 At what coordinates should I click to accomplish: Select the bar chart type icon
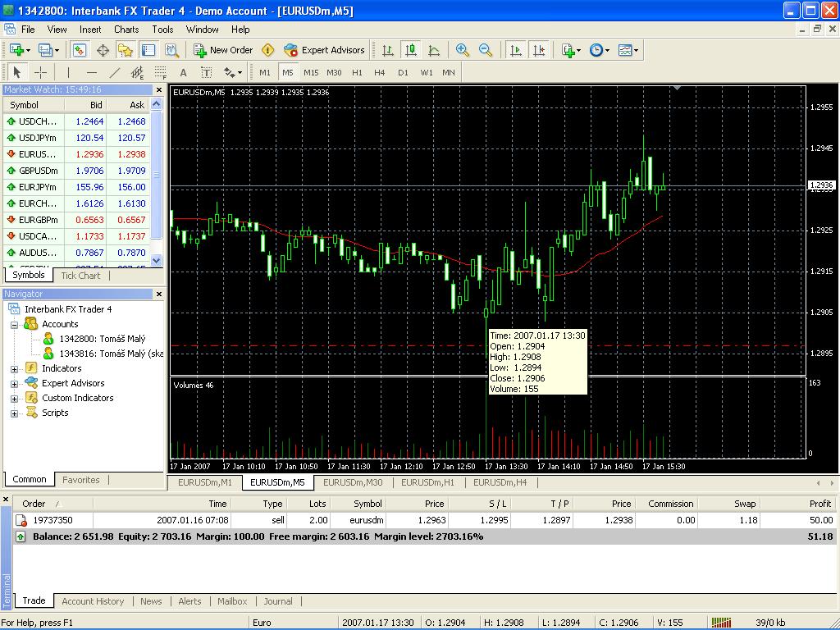click(388, 50)
